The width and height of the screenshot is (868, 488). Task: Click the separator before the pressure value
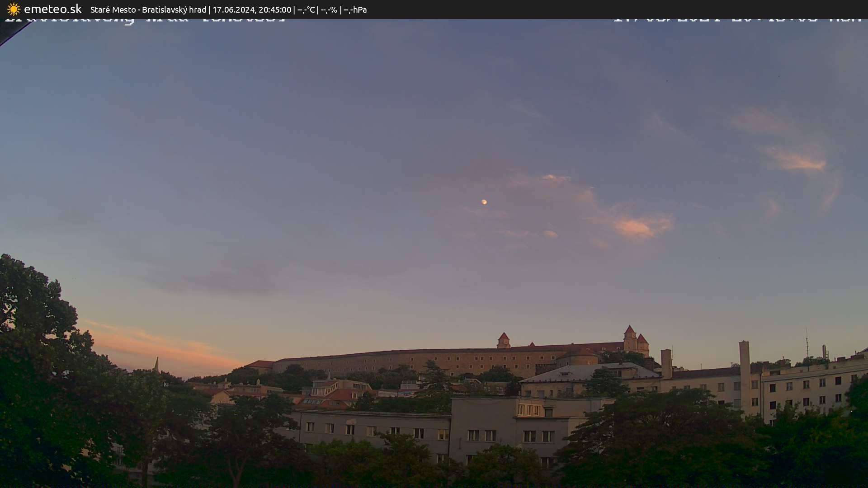click(x=340, y=9)
